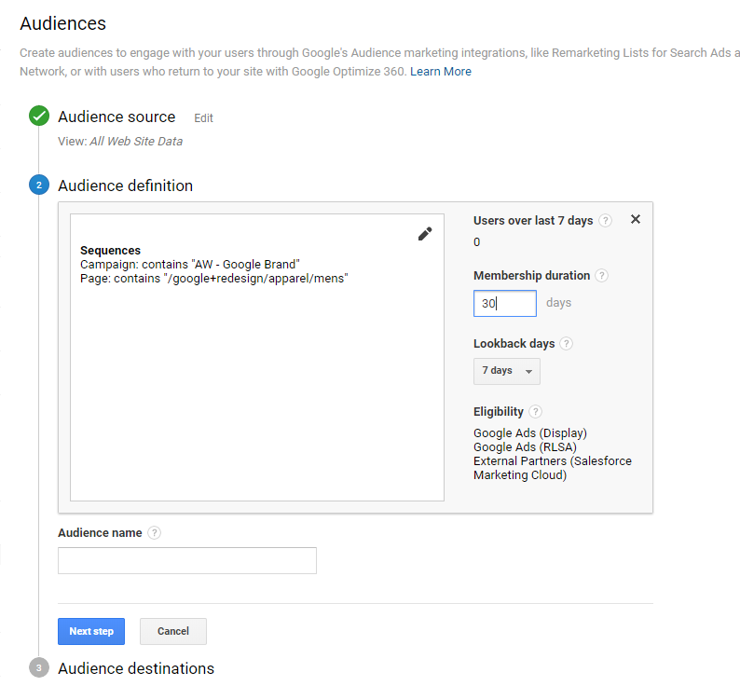Viewport: 740px width, 700px height.
Task: Open the Learn More link
Action: [x=440, y=71]
